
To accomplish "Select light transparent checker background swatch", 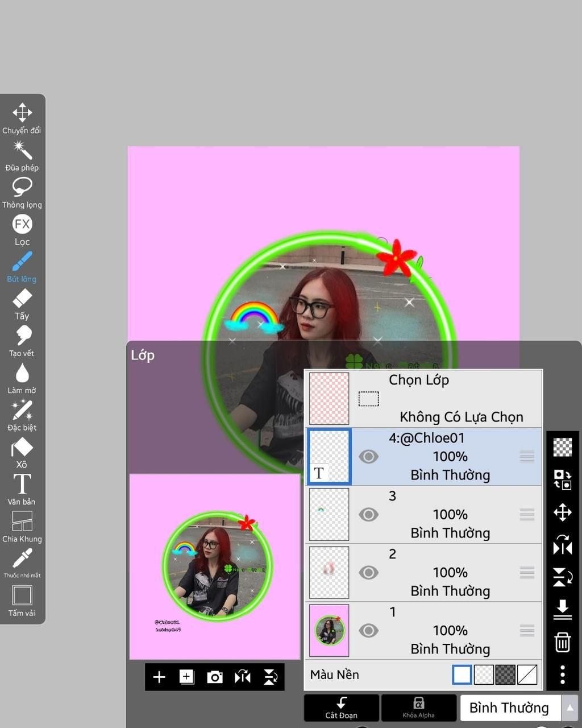I will click(484, 675).
